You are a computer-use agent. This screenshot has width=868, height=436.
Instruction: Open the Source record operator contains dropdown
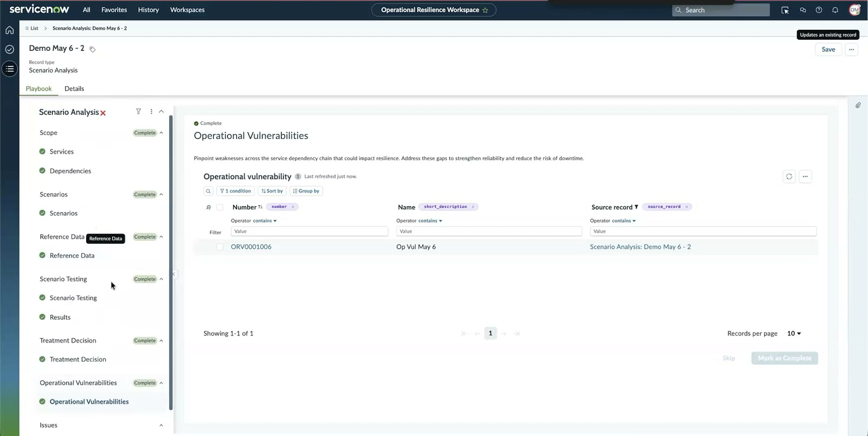(x=624, y=221)
